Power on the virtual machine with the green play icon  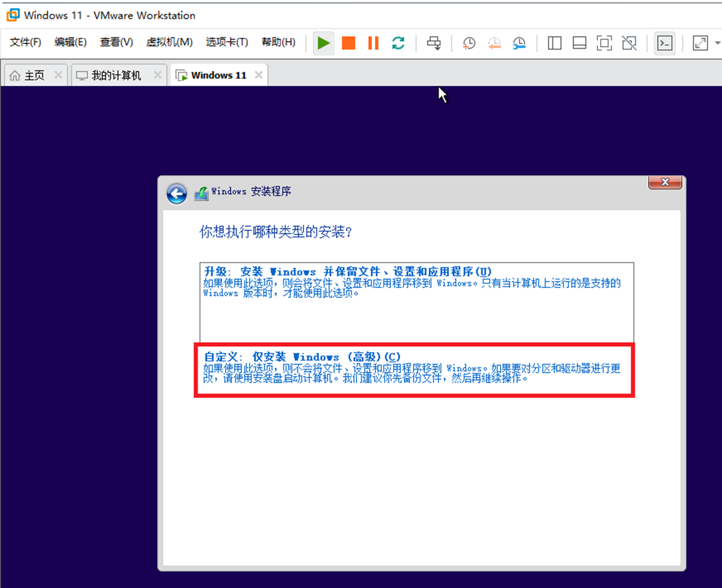[x=324, y=43]
